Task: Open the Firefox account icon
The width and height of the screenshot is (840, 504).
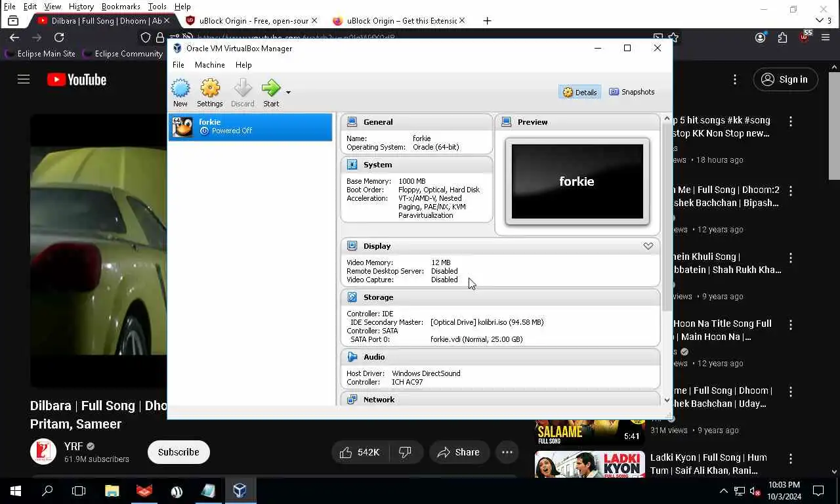Action: coord(761,37)
